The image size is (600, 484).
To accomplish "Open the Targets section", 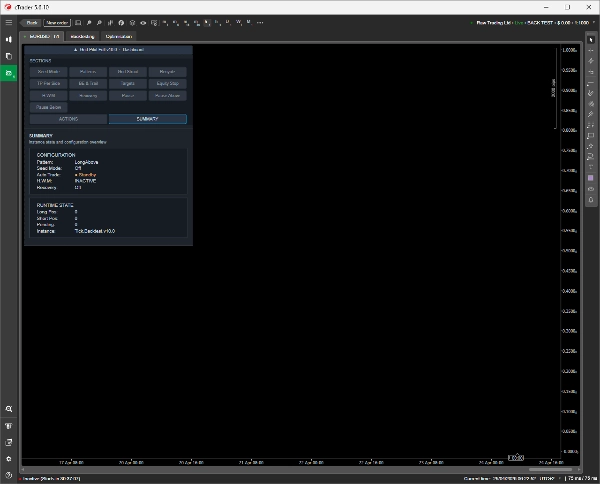I will pos(128,83).
